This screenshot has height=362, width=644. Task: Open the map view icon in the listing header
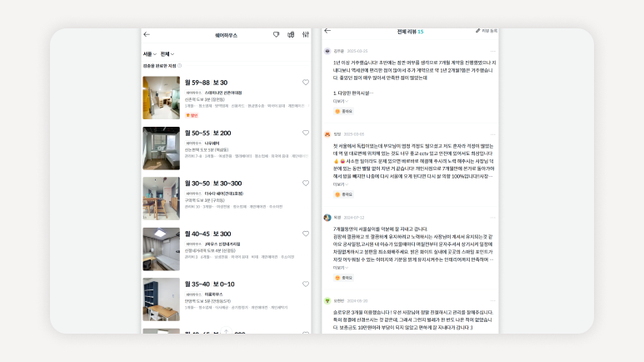point(291,34)
